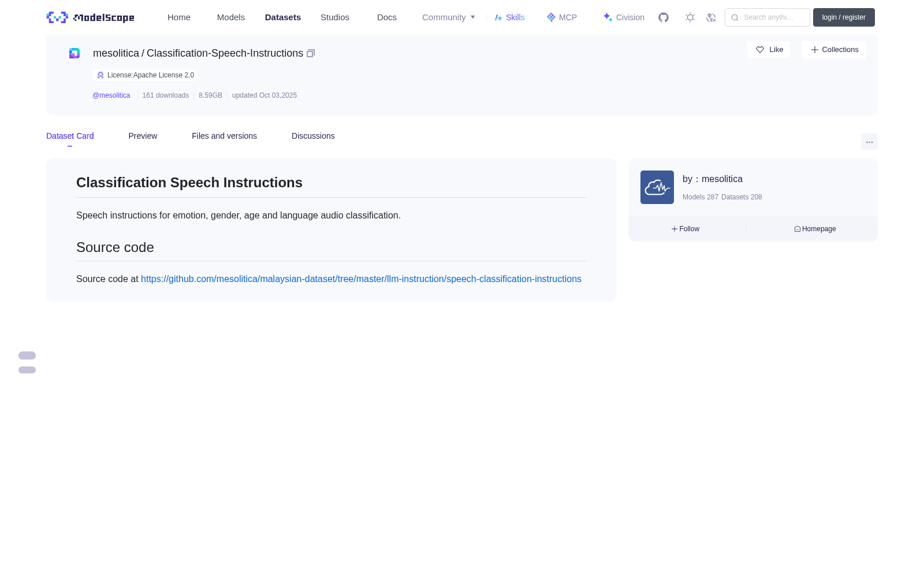
Task: Open the Docs section
Action: 387,17
